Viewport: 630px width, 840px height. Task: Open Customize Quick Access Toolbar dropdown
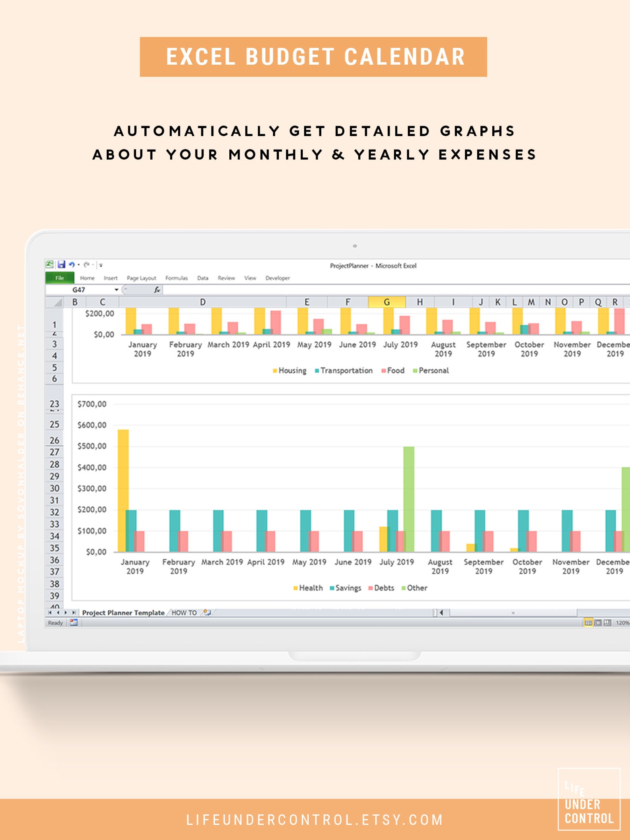coord(101,265)
